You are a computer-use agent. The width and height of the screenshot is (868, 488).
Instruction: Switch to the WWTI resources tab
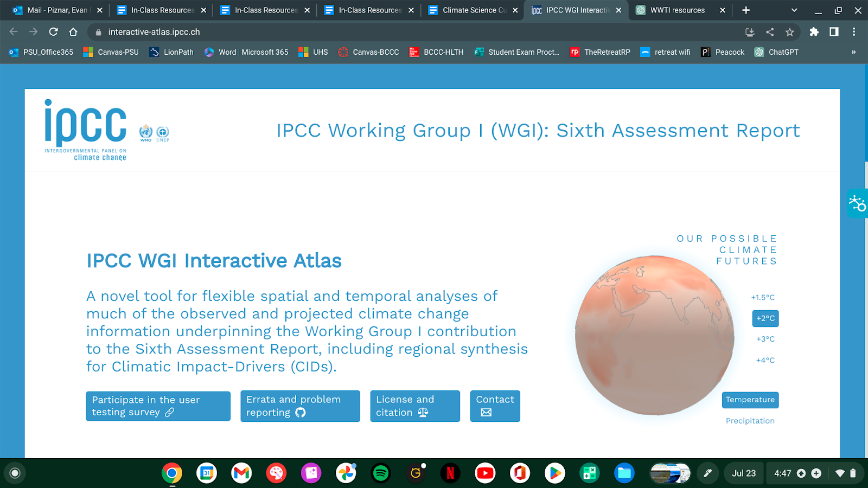pos(680,10)
